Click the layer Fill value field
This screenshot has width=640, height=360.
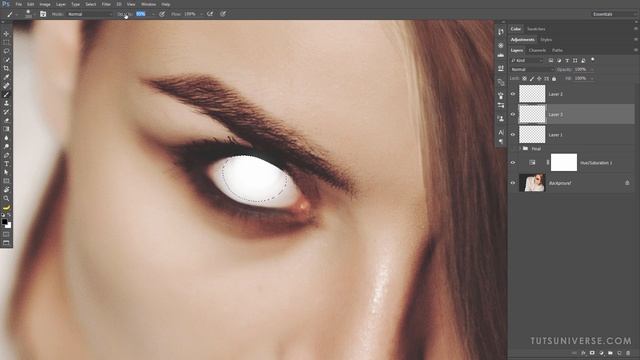(x=580, y=78)
